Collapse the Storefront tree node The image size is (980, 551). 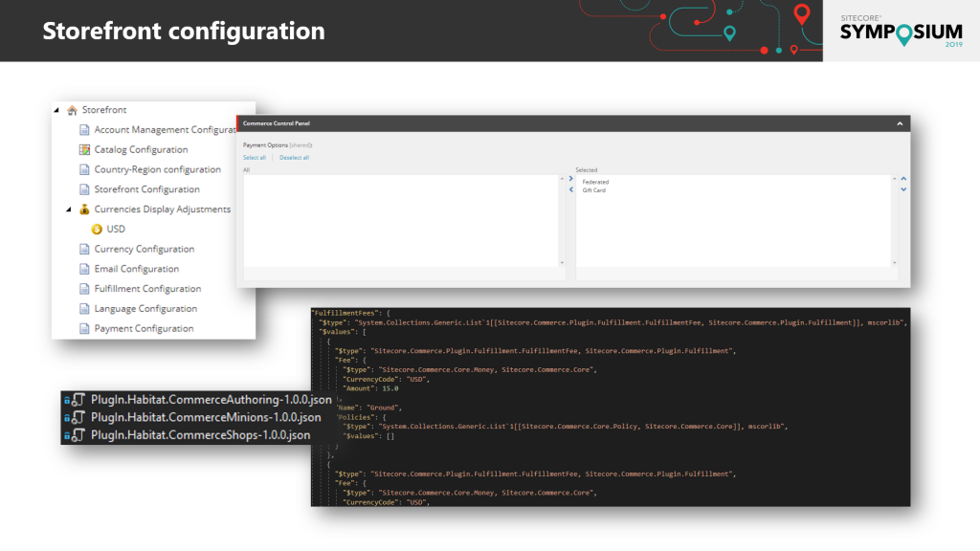tap(57, 110)
